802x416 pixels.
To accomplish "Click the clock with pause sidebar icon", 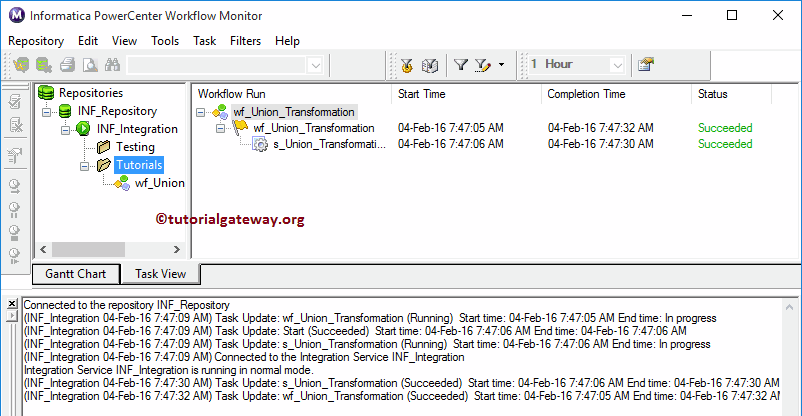I will click(x=14, y=209).
